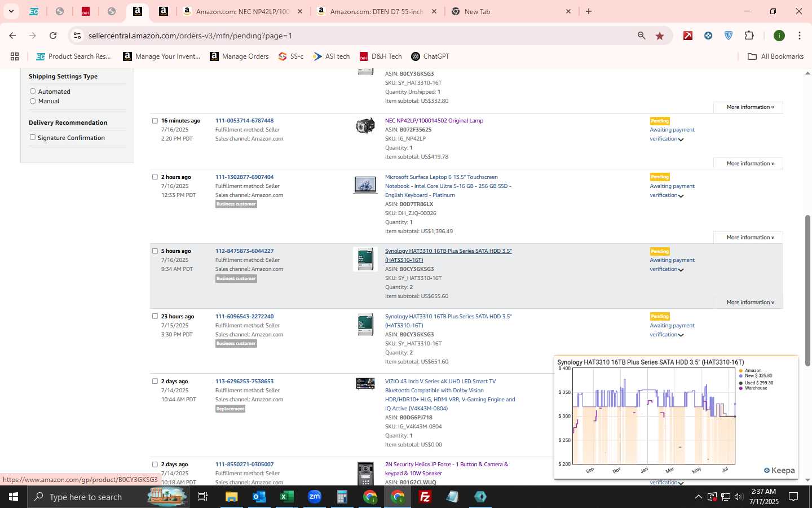Open the bookmarks apps grid icon
The height and width of the screenshot is (508, 812).
pos(15,56)
